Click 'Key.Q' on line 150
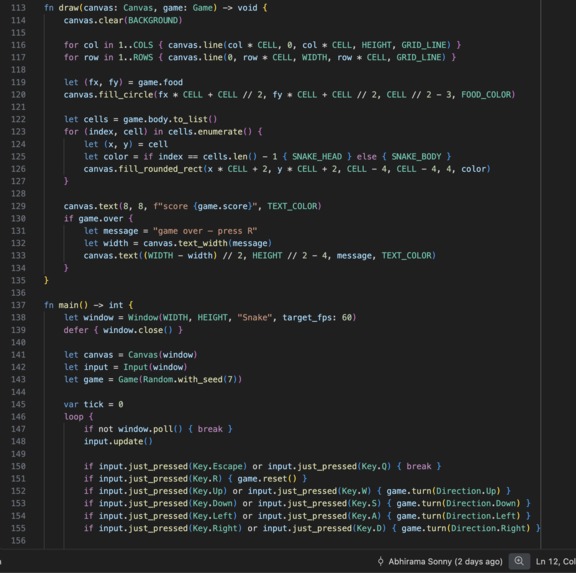 pyautogui.click(x=374, y=466)
